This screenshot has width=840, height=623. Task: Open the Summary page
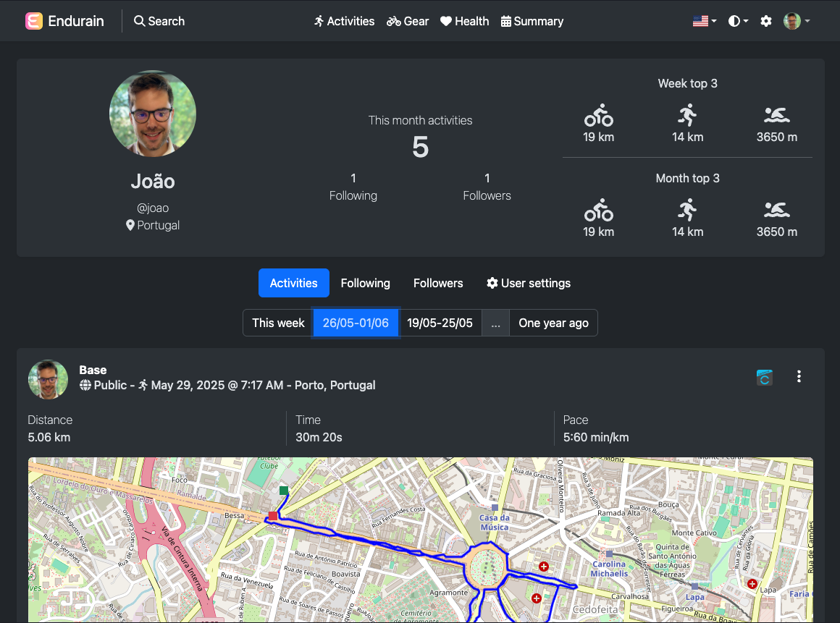[x=532, y=21]
